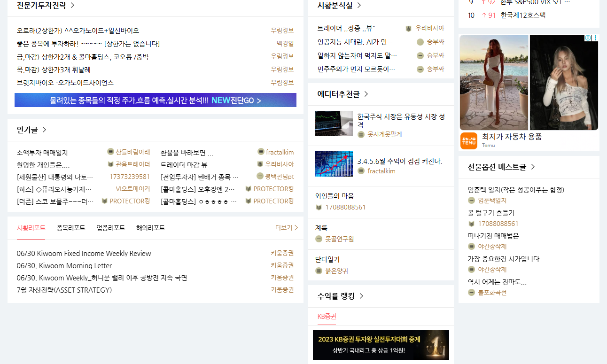Click PROTECTOR킹 badge on the [더존] row

pos(104,201)
